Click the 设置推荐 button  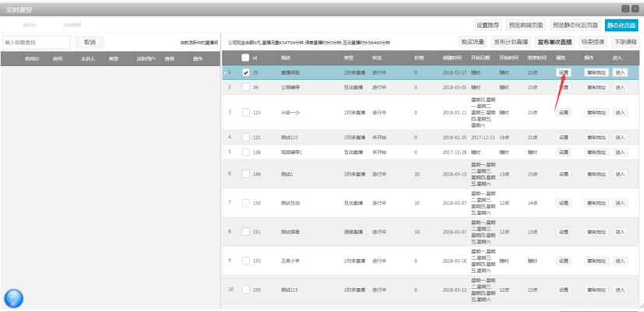488,25
